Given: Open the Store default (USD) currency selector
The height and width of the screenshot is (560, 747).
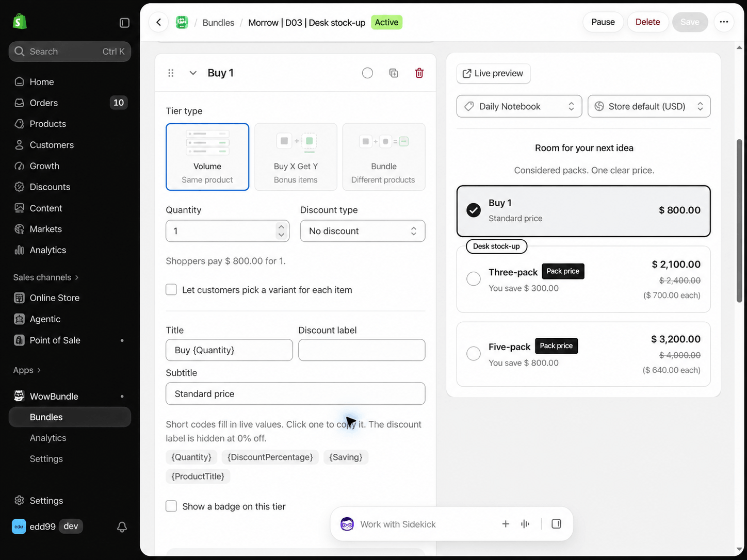Looking at the screenshot, I should pos(649,106).
